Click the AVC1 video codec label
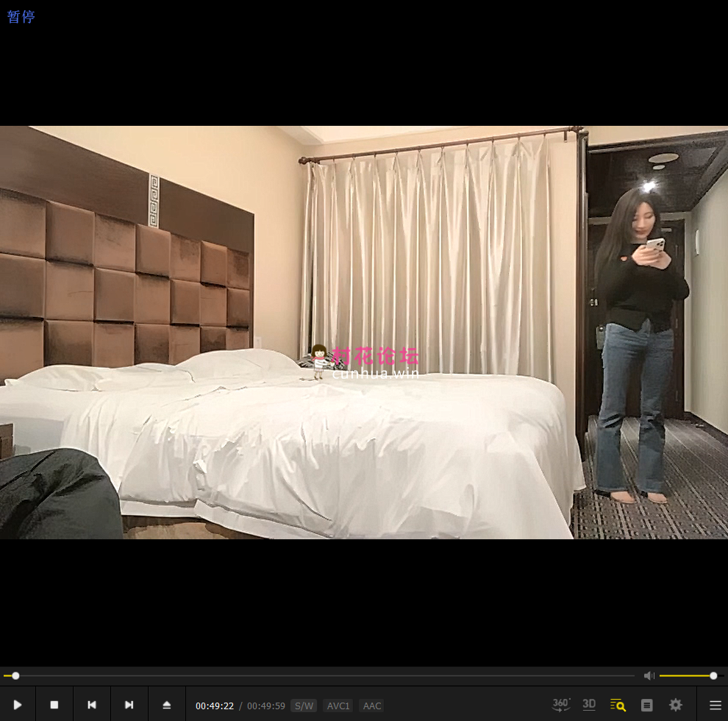728x721 pixels. (x=338, y=706)
